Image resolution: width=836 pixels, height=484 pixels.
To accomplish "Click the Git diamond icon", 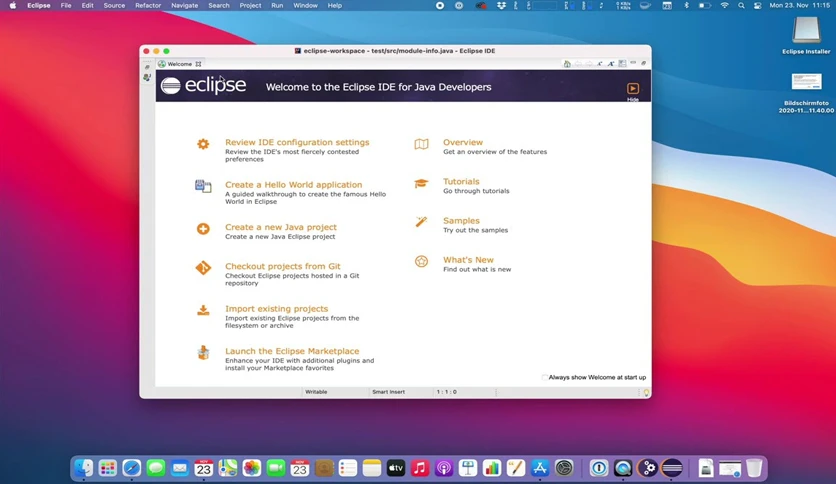I will tap(203, 268).
